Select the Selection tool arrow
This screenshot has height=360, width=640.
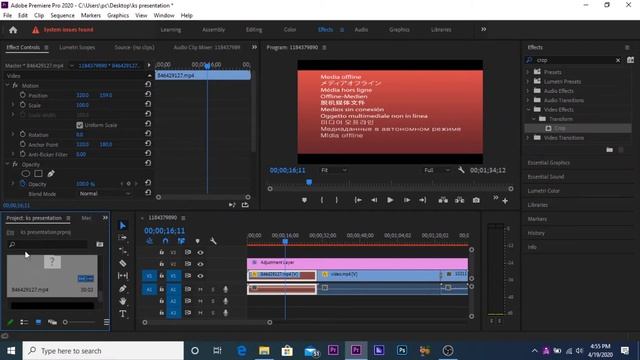coord(122,225)
